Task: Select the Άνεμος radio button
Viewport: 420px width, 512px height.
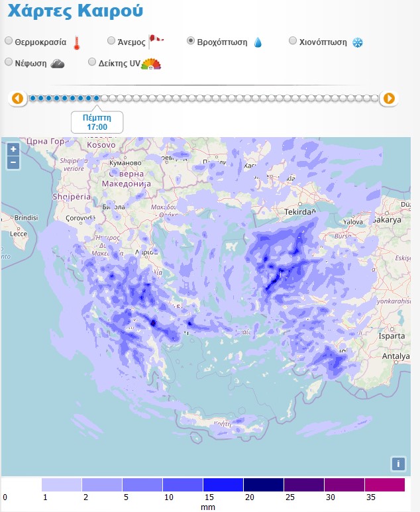Action: pyautogui.click(x=111, y=41)
